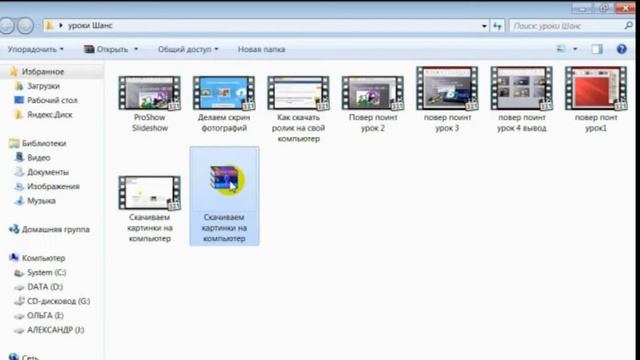Select Избранное in the navigation pane
Screen dimensions: 640x360
point(43,72)
